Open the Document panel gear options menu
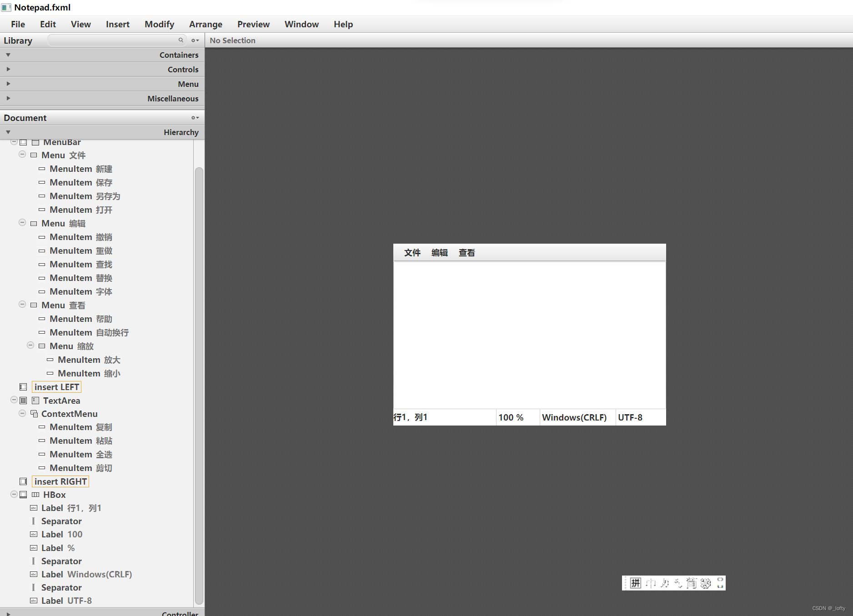 195,118
